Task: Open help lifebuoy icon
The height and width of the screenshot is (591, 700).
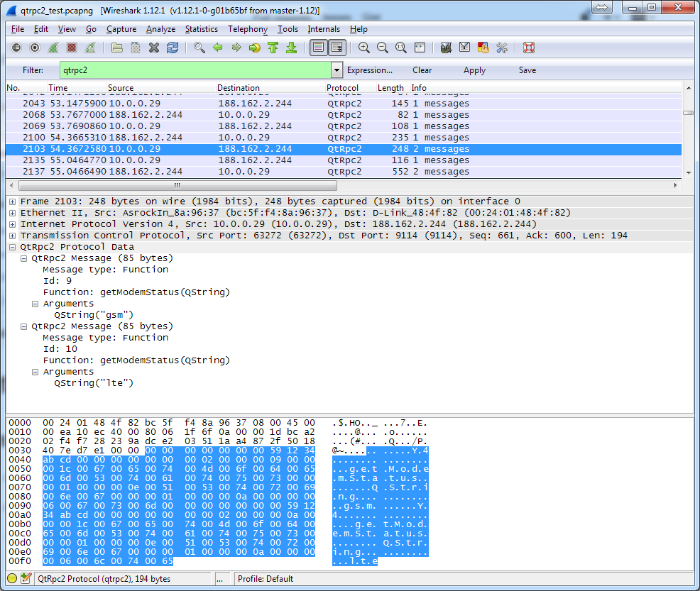Action: tap(529, 48)
